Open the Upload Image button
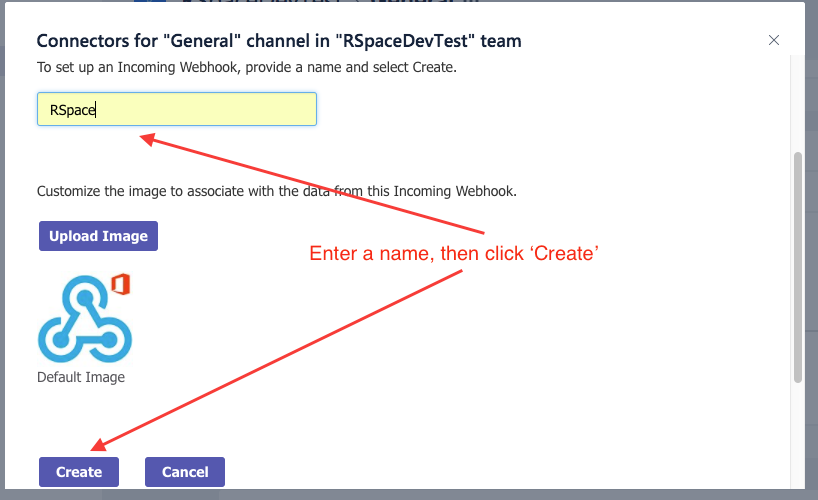Viewport: 818px width, 500px height. point(98,236)
